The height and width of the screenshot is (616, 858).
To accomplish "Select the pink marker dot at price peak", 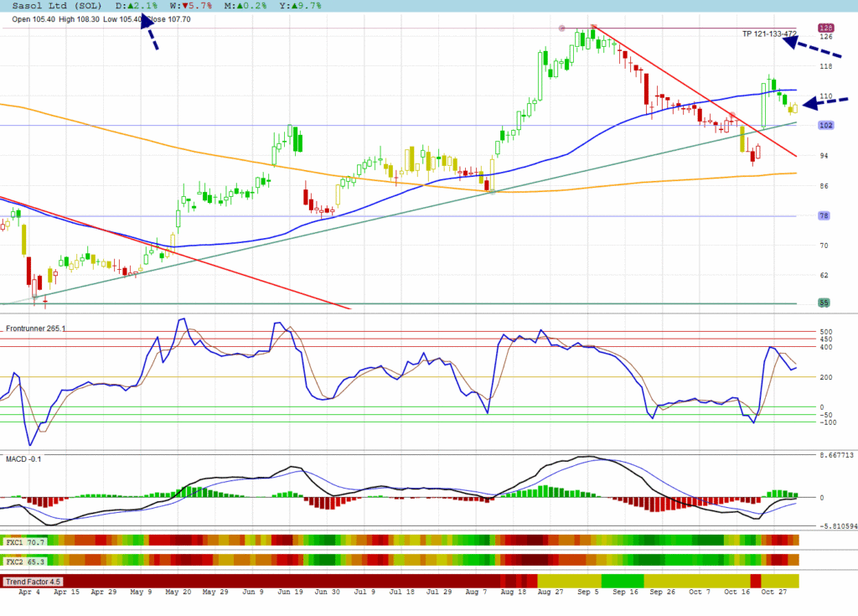I will [562, 28].
